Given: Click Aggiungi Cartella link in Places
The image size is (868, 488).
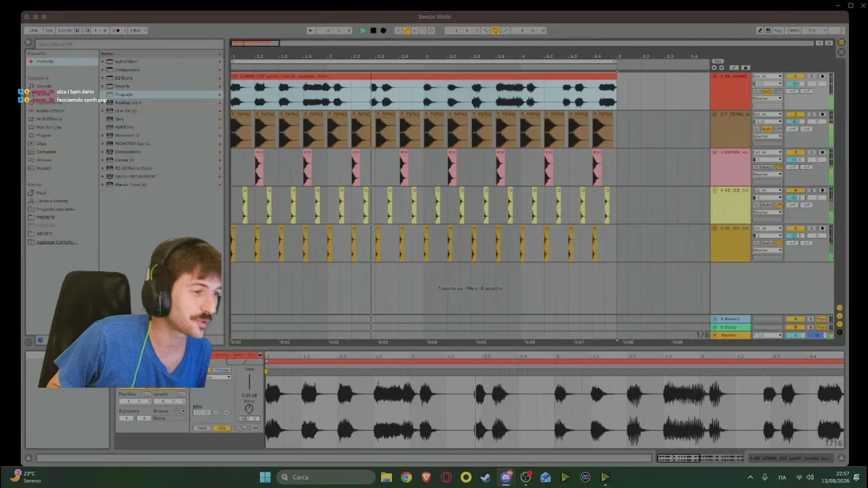Looking at the screenshot, I should (x=56, y=242).
